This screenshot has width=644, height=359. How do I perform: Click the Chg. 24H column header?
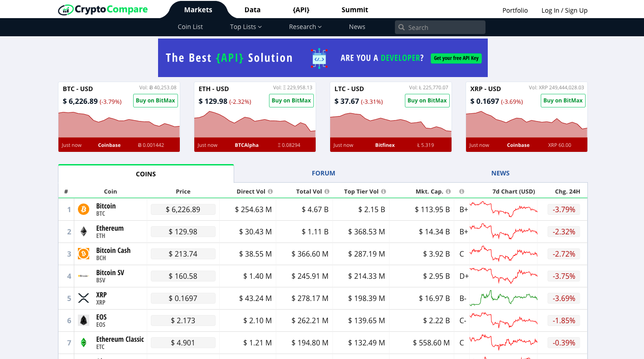[x=567, y=191]
